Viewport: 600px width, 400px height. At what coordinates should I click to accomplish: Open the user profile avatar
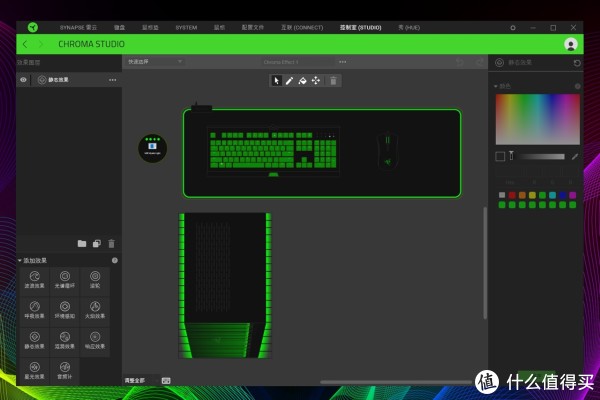point(571,44)
